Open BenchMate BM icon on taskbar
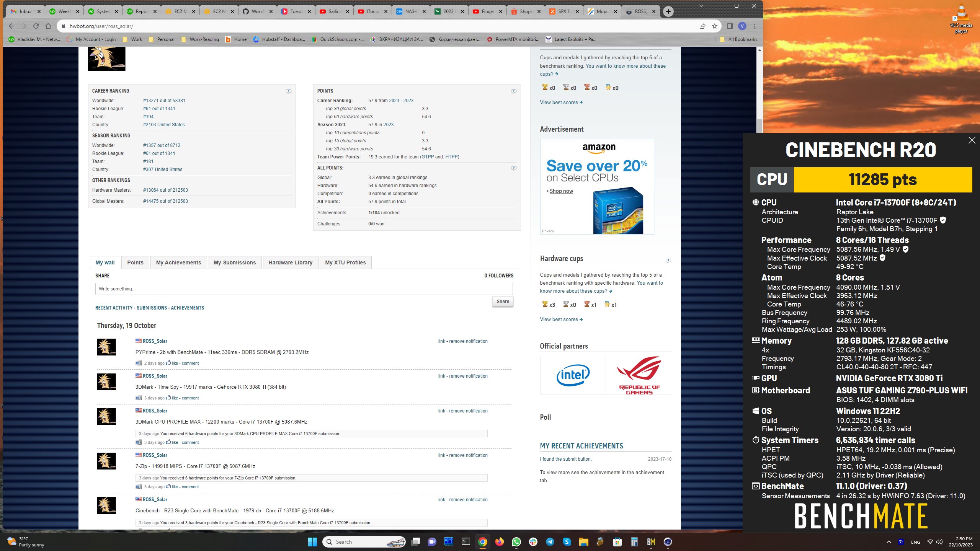This screenshot has width=980, height=551. [651, 542]
